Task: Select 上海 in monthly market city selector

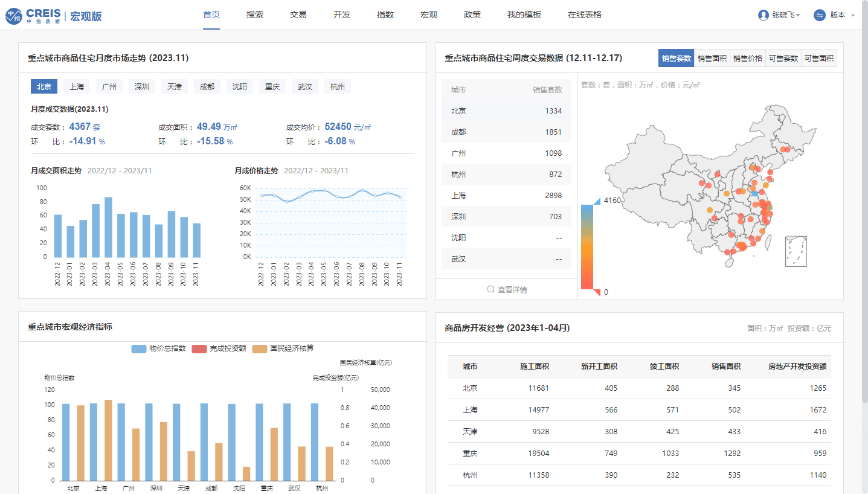Action: (x=77, y=86)
